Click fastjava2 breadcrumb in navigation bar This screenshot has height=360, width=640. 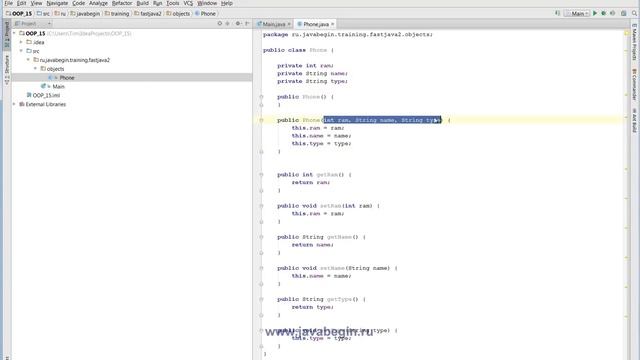click(148, 13)
